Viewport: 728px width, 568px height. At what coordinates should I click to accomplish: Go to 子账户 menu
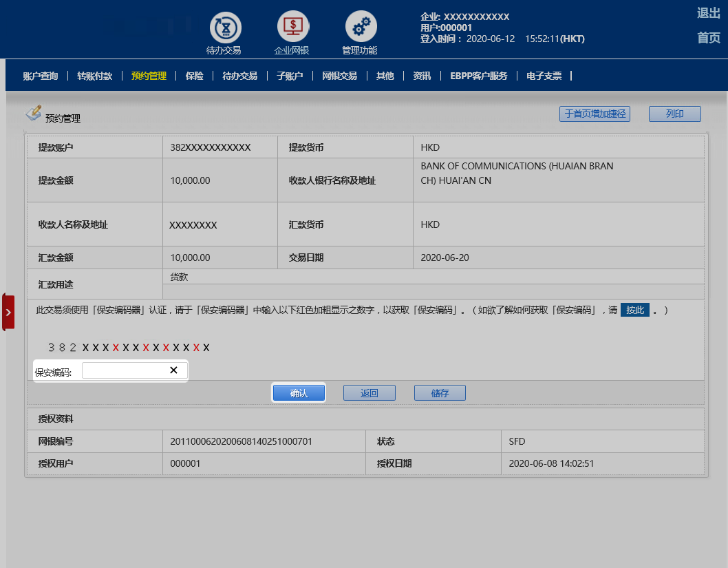290,76
